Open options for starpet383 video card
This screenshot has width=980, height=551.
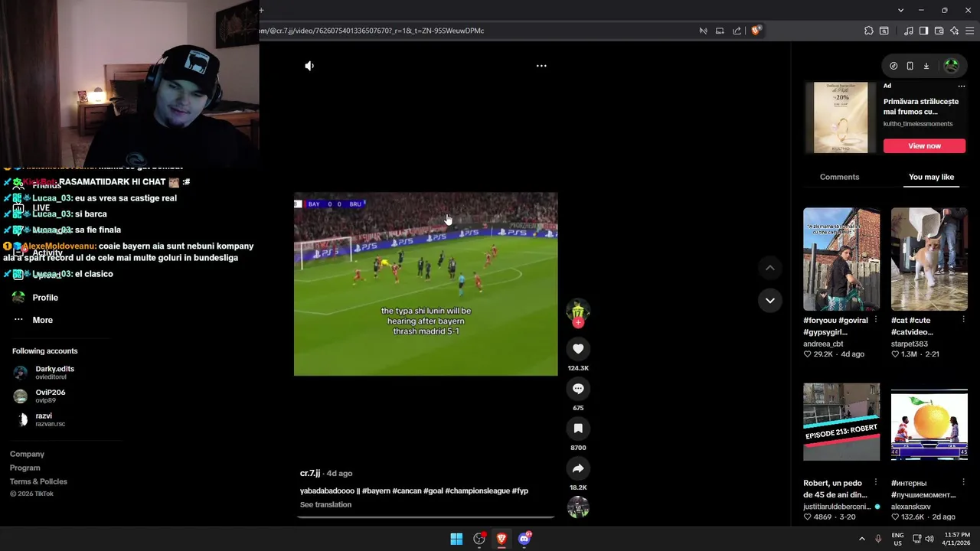pyautogui.click(x=963, y=319)
